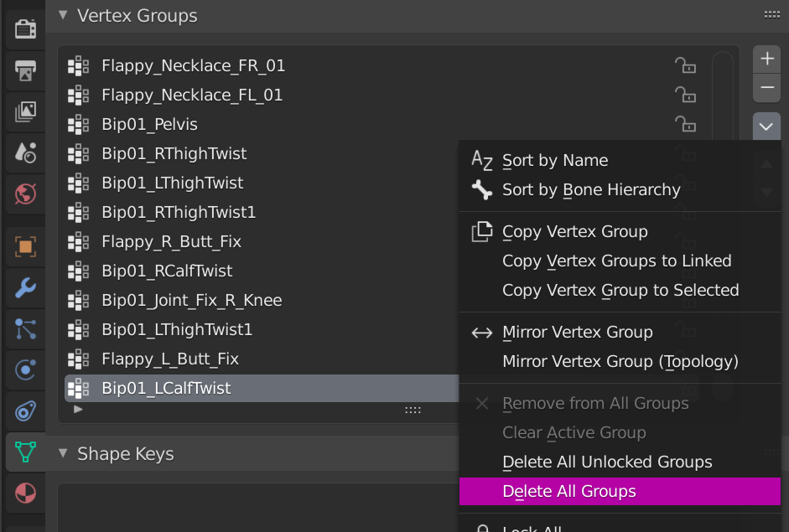Select Sort by Bone Hierarchy
789x532 pixels.
[x=591, y=190]
